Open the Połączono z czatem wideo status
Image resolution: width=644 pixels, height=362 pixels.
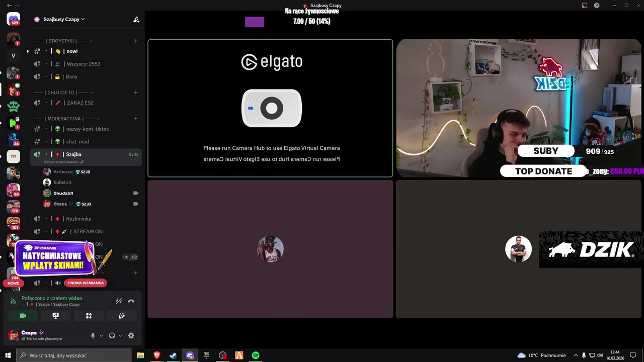point(51,298)
